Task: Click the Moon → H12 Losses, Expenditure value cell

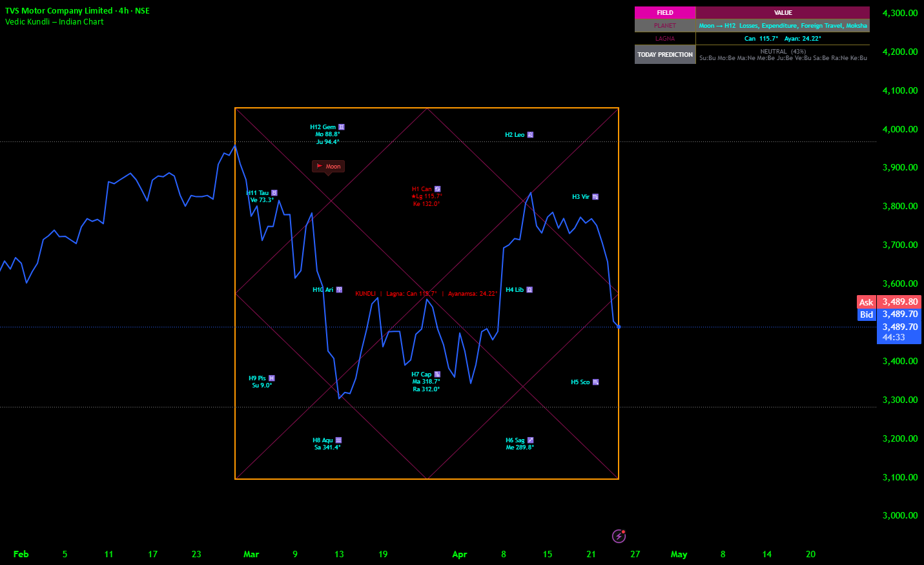Action: click(783, 26)
